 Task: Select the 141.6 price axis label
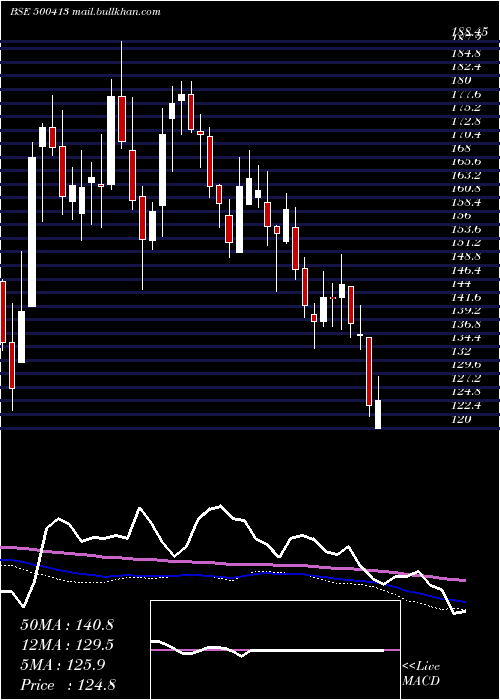(466, 297)
